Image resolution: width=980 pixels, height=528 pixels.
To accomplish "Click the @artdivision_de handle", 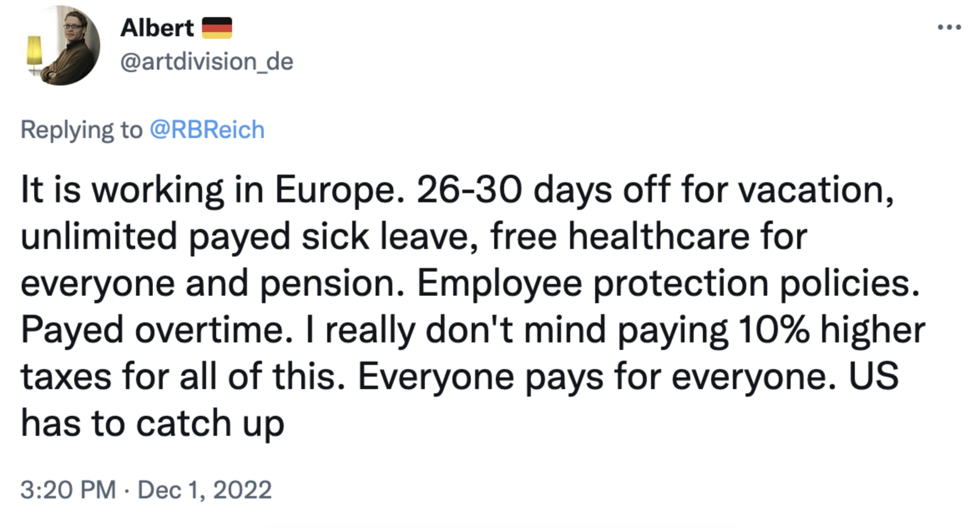I will click(207, 62).
